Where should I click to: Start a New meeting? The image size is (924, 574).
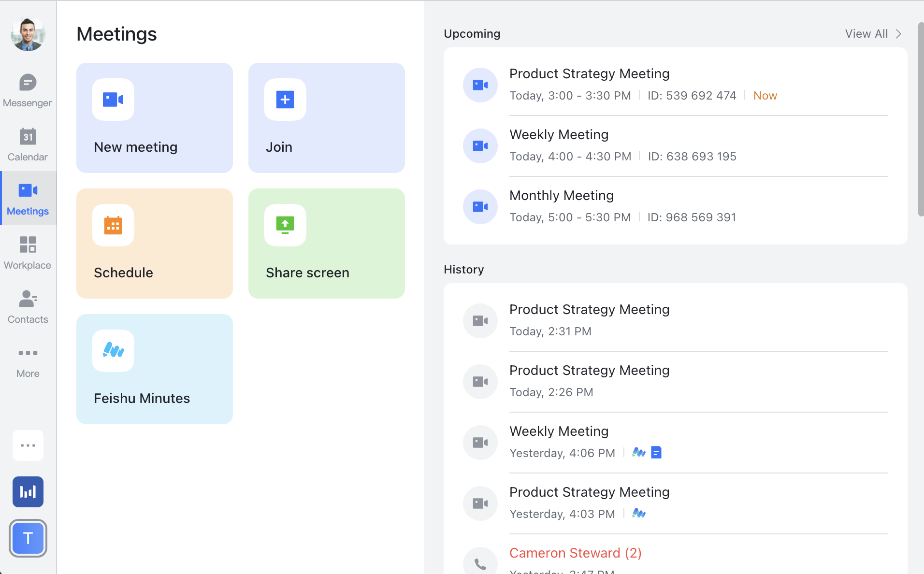click(154, 118)
